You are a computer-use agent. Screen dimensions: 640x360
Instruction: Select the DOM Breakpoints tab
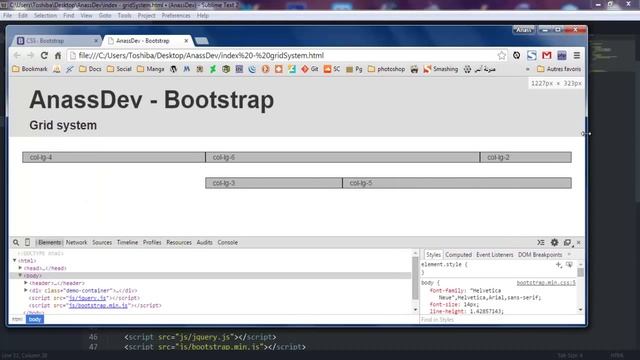point(540,255)
